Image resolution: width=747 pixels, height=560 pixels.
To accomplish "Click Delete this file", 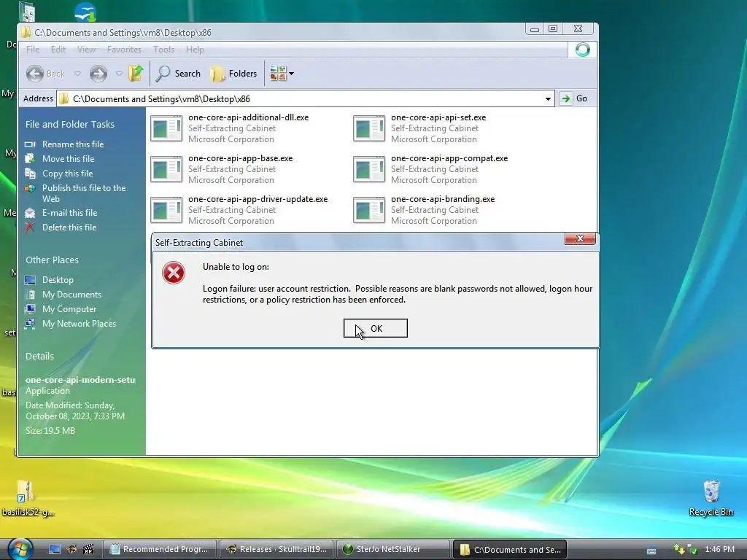I will [x=69, y=227].
